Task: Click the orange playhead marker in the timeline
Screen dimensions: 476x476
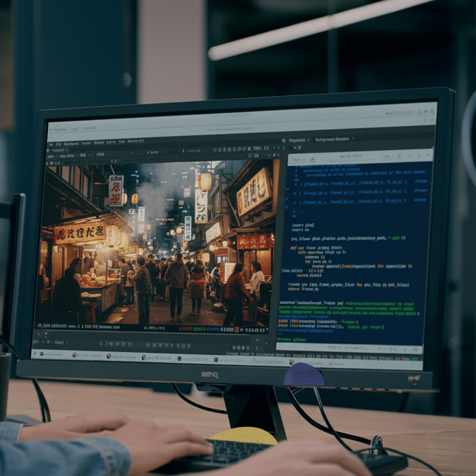Action: (46, 334)
